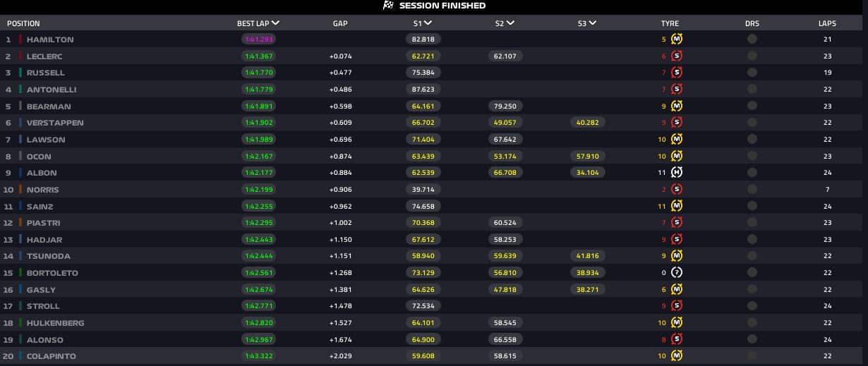Click the Position column header
The width and height of the screenshot is (868, 366).
[x=23, y=23]
